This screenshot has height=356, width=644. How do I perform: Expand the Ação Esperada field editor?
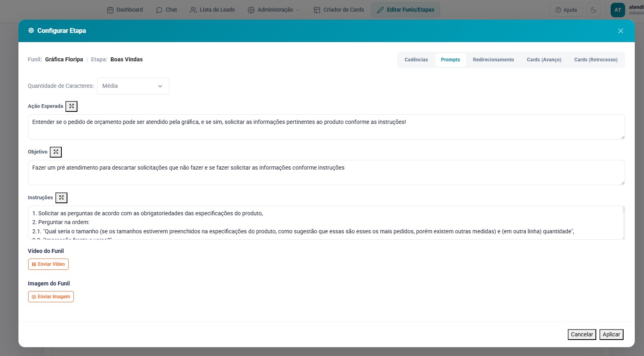(x=71, y=106)
